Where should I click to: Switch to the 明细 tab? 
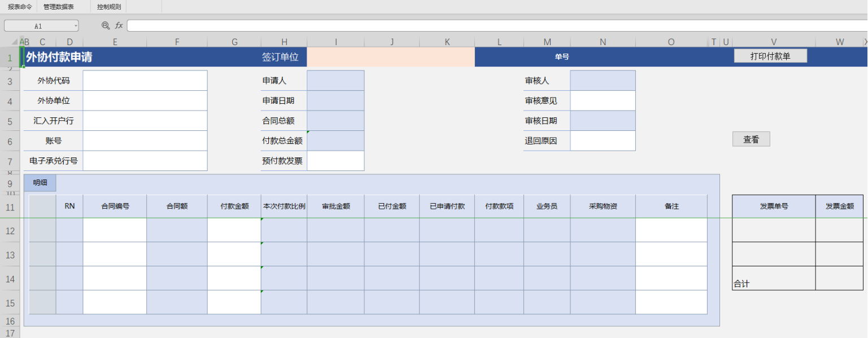pos(40,183)
